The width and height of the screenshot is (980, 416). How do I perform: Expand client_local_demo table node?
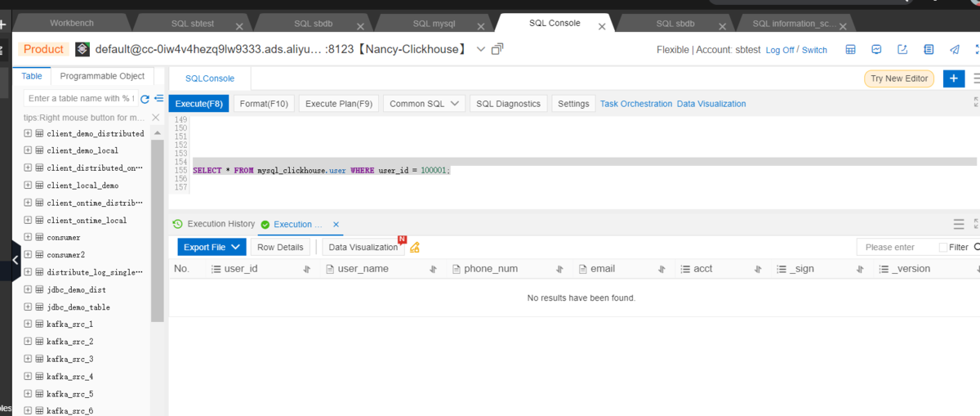(28, 186)
